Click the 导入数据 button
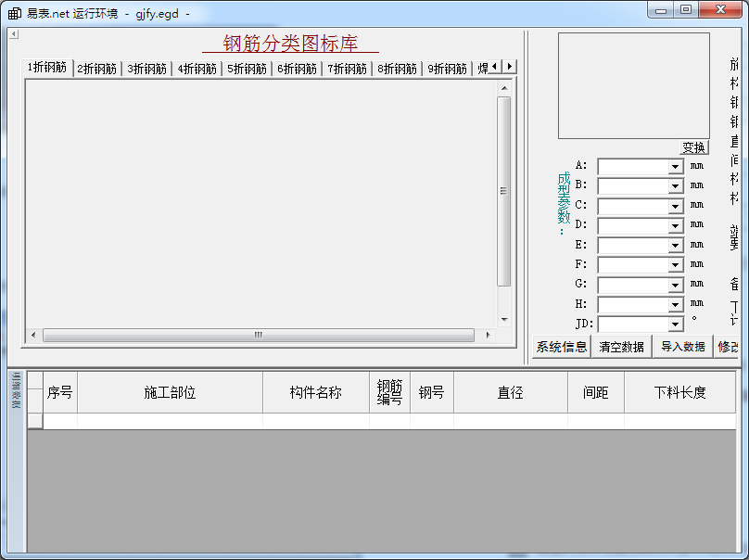This screenshot has height=560, width=749. [682, 347]
